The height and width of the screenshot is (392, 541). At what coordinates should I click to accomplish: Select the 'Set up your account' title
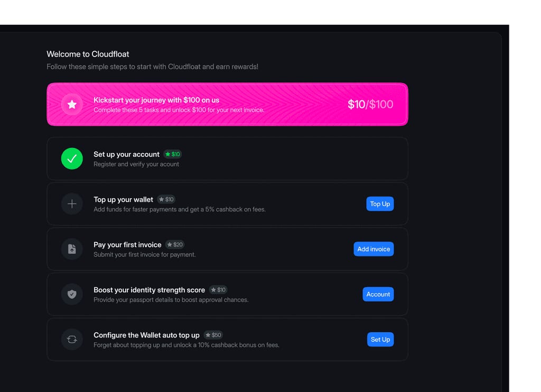[x=126, y=154]
